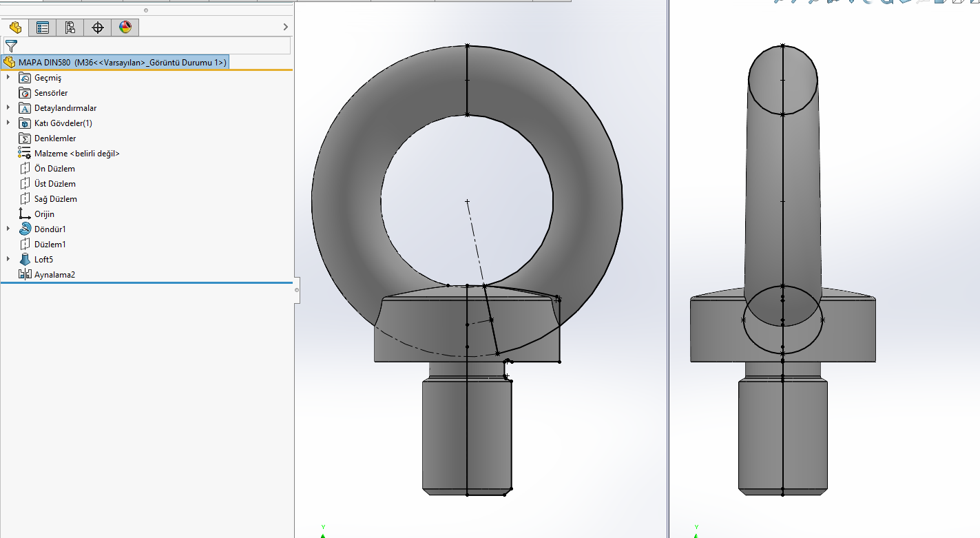Click the Üst Düzlem plane icon
Image resolution: width=980 pixels, height=538 pixels.
[x=25, y=184]
